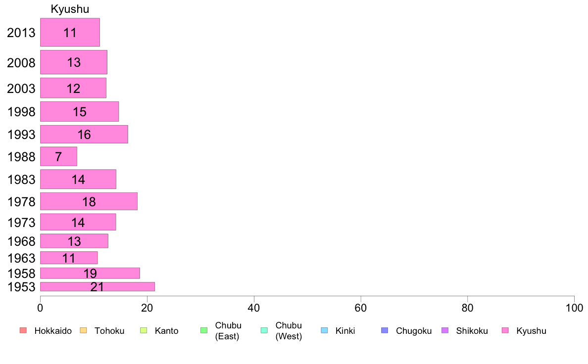Click the Kyushu legend color swatch
The image size is (588, 364).
click(x=505, y=330)
